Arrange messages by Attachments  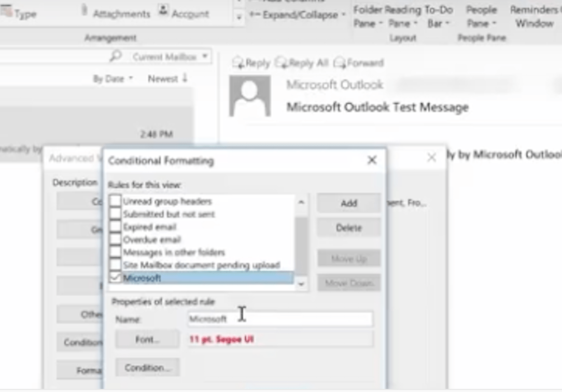116,13
